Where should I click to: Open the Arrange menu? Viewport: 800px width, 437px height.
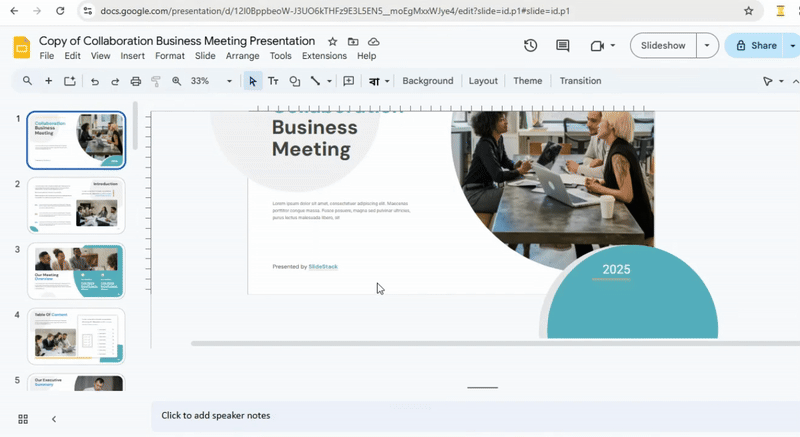(242, 56)
